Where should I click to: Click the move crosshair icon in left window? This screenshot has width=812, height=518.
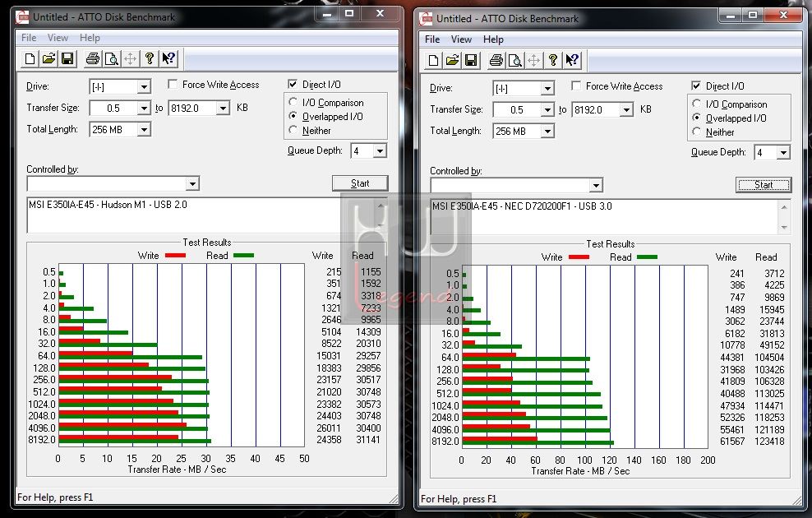click(131, 58)
